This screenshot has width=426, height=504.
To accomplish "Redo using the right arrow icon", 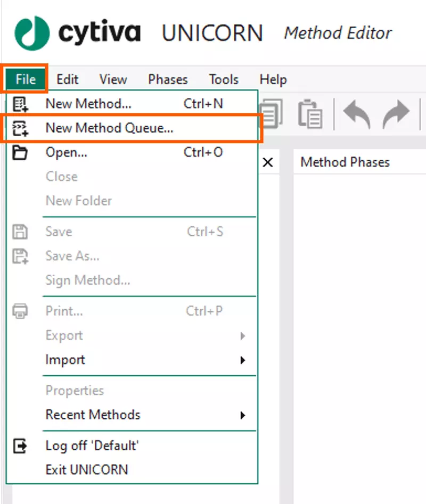I will [x=395, y=113].
